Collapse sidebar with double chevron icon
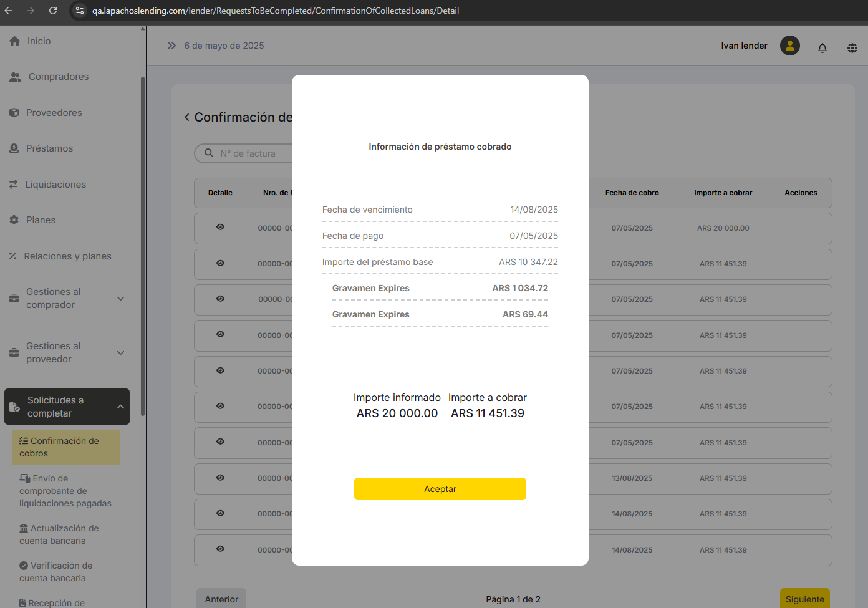This screenshot has height=608, width=868. tap(171, 46)
